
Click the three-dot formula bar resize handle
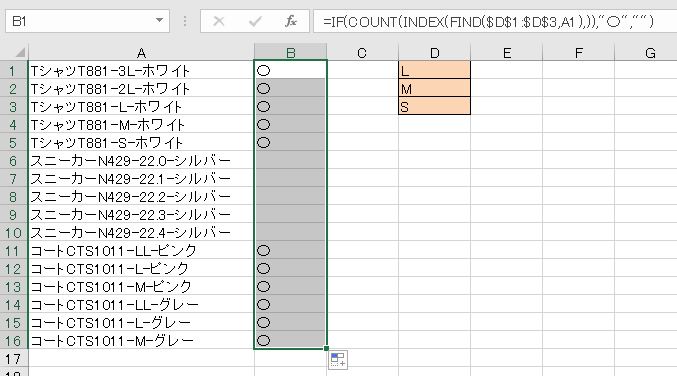pyautogui.click(x=185, y=21)
